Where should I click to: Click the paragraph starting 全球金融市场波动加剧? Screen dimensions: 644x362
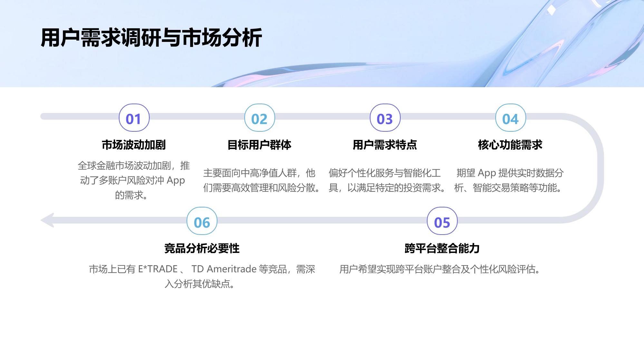(x=134, y=180)
